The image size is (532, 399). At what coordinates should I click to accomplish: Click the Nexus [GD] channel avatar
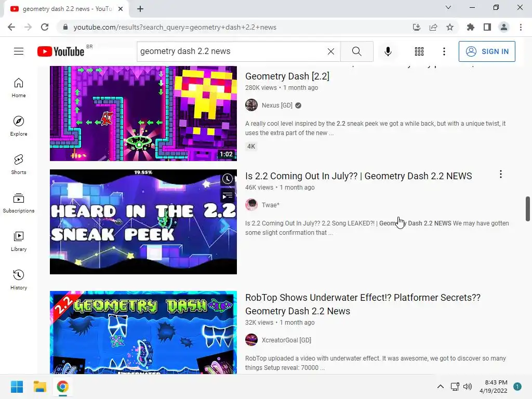(x=251, y=105)
